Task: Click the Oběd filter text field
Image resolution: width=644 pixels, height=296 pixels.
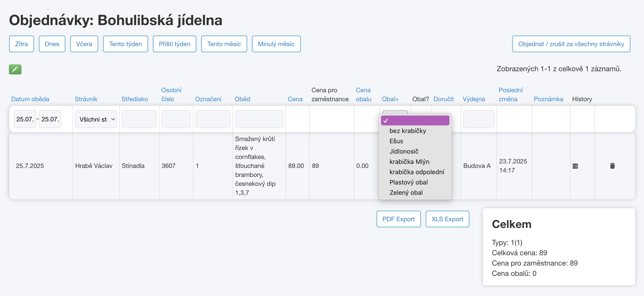Action: (259, 119)
